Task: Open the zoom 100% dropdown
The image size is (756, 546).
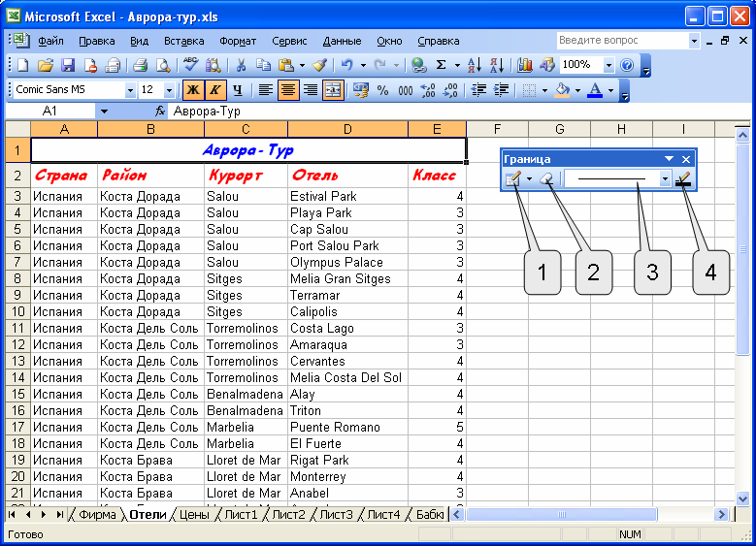Action: click(x=608, y=65)
